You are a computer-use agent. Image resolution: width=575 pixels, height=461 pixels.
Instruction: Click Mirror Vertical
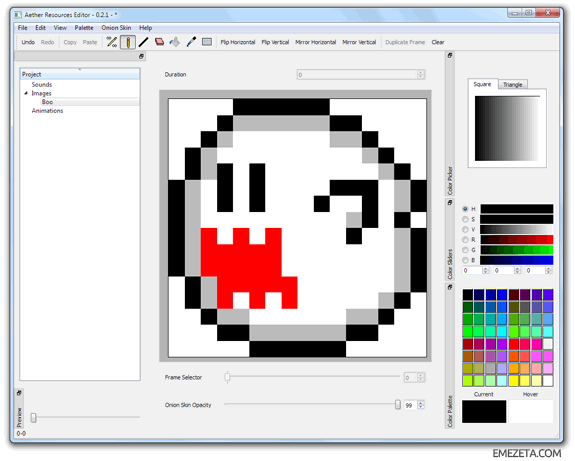(359, 42)
